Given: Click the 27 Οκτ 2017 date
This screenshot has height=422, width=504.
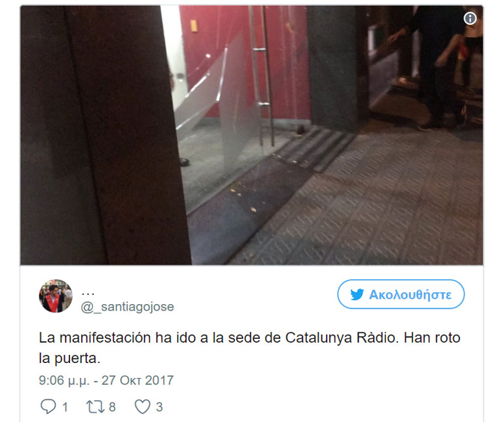Looking at the screenshot, I should click(137, 381).
